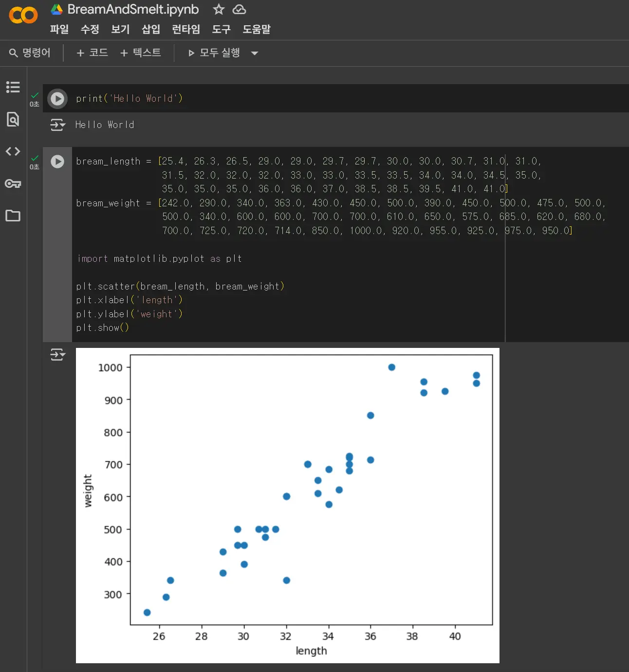Run the print Hello World cell
The image size is (629, 672).
(x=57, y=99)
